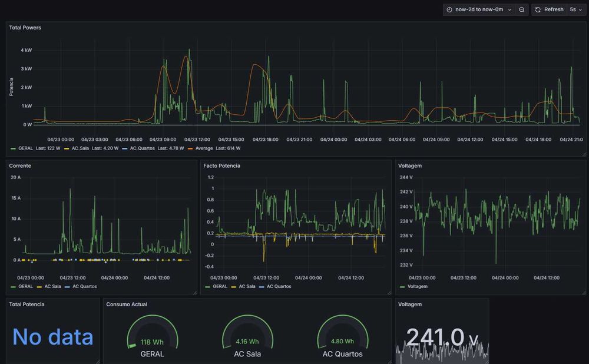Open the 5s refresh interval dropdown
Screen dimensions: 589x364
click(576, 9)
